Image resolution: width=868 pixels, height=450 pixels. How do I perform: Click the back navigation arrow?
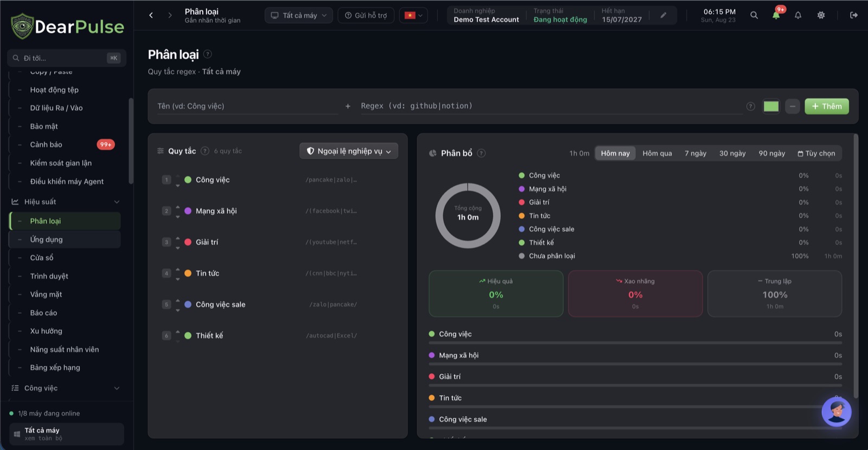click(151, 15)
